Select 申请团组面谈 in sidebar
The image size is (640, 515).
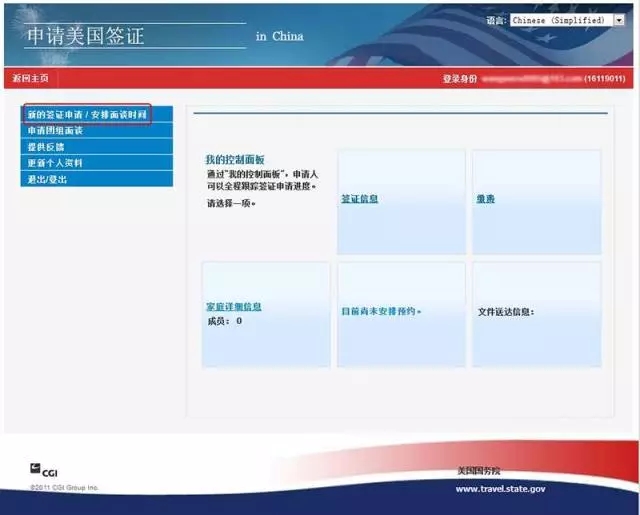coord(97,131)
